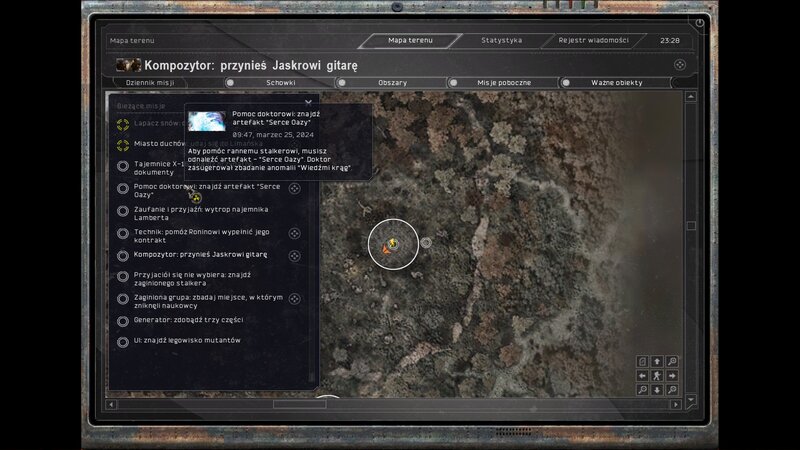This screenshot has width=800, height=450.
Task: Activate the Przyjaciół się nie wybiera mission circle
Action: coord(122,277)
